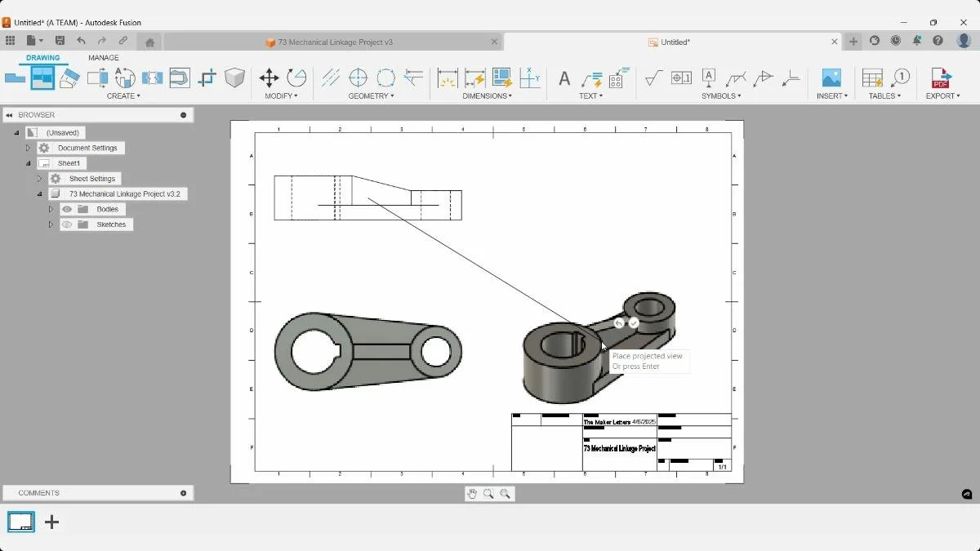Click the Output PDF icon

click(x=941, y=78)
